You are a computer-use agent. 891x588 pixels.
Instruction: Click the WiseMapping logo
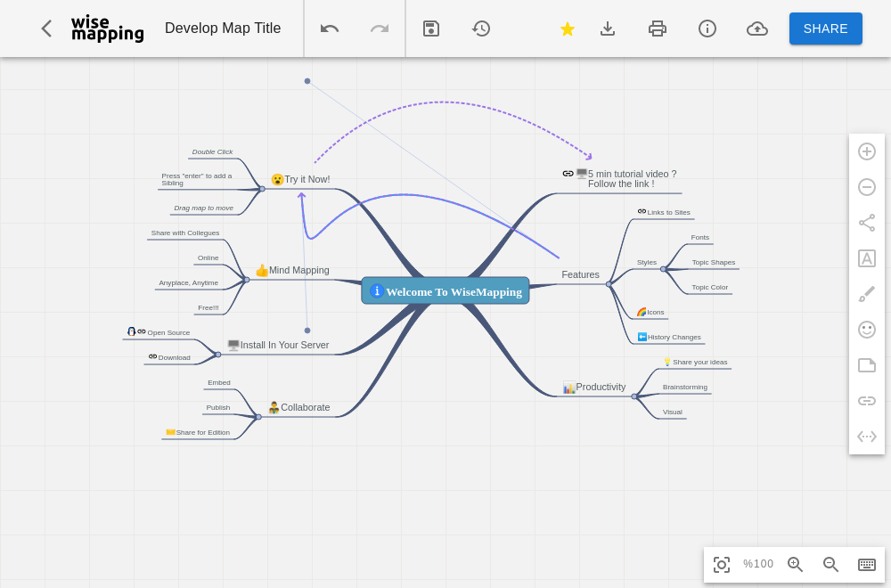[108, 29]
